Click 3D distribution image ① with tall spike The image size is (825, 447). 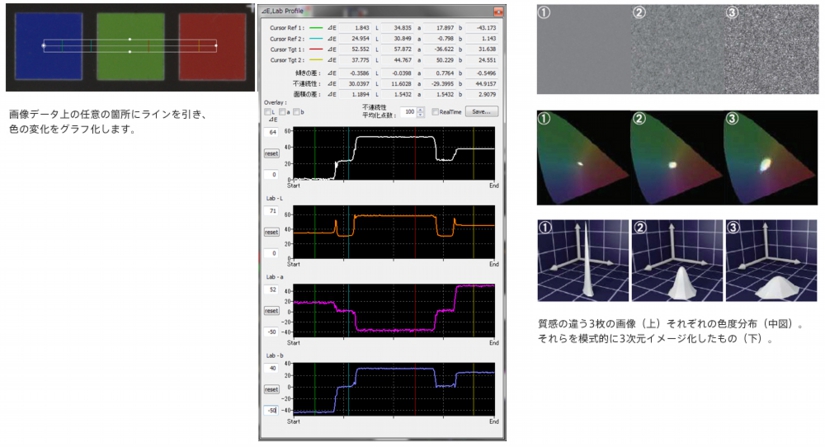(583, 260)
